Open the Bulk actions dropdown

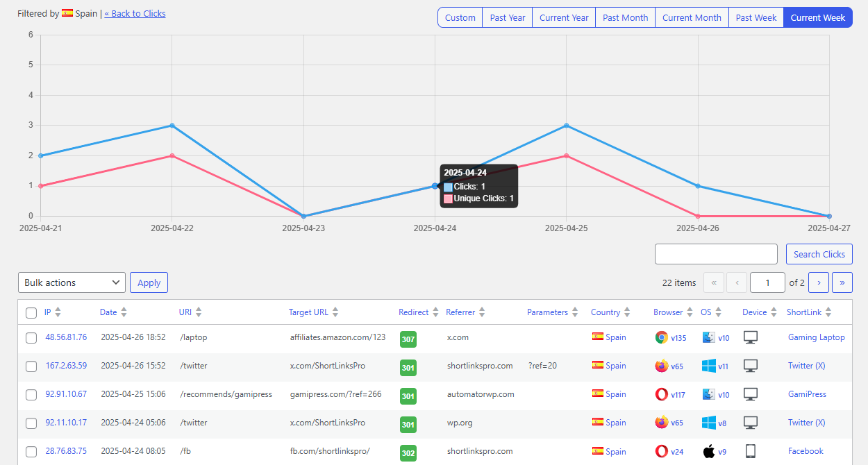[72, 282]
